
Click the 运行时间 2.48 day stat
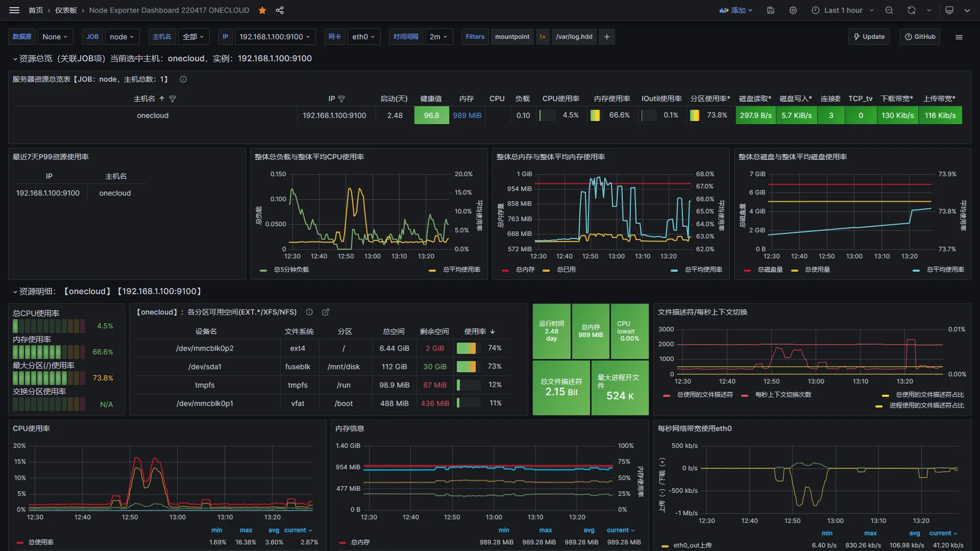pyautogui.click(x=552, y=331)
